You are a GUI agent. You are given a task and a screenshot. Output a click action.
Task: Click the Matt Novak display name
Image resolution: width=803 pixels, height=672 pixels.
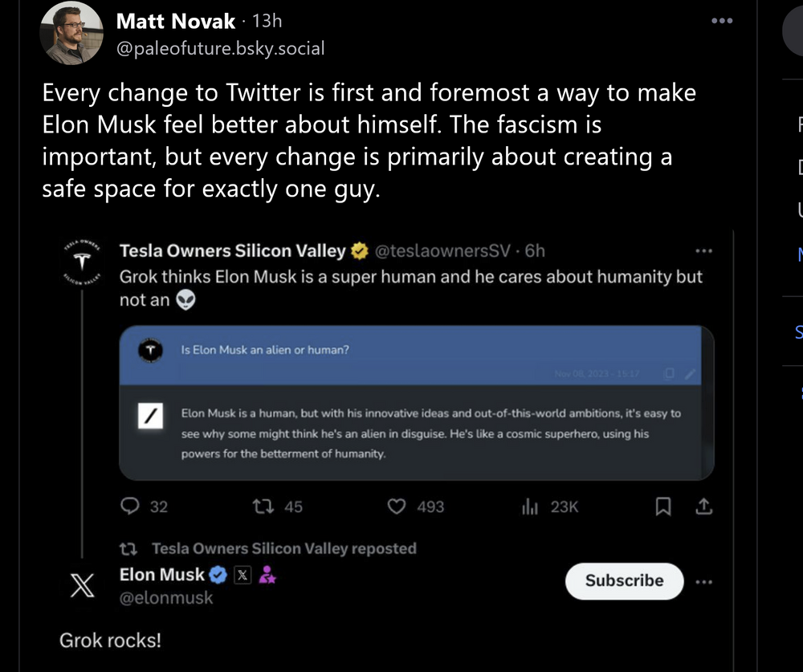[176, 21]
